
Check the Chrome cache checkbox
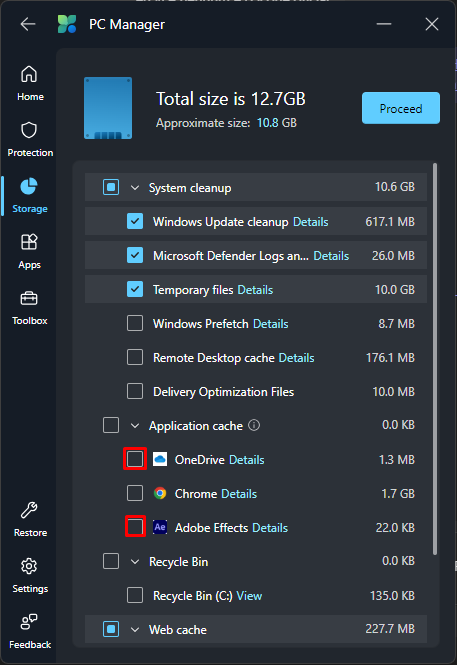point(135,493)
